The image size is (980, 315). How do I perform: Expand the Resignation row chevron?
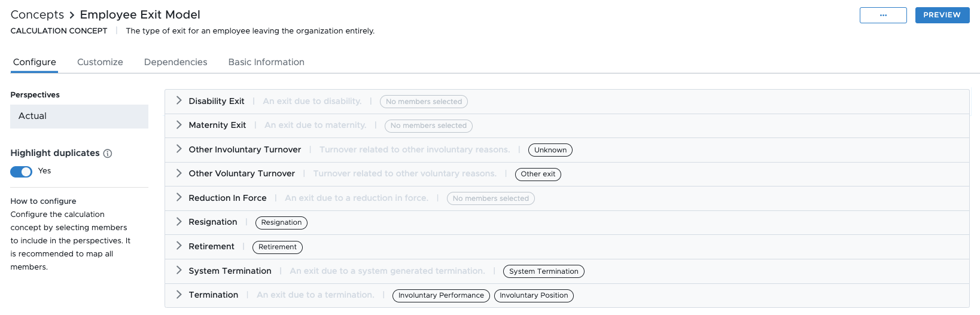179,222
